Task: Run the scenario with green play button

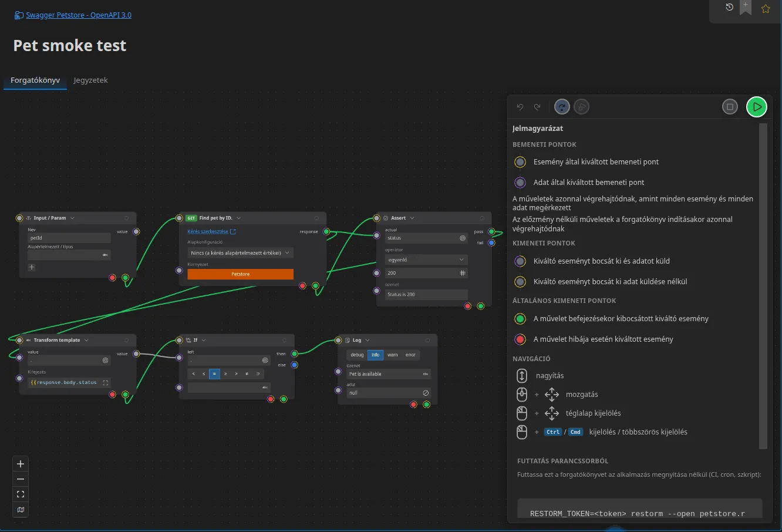Action: pos(757,107)
